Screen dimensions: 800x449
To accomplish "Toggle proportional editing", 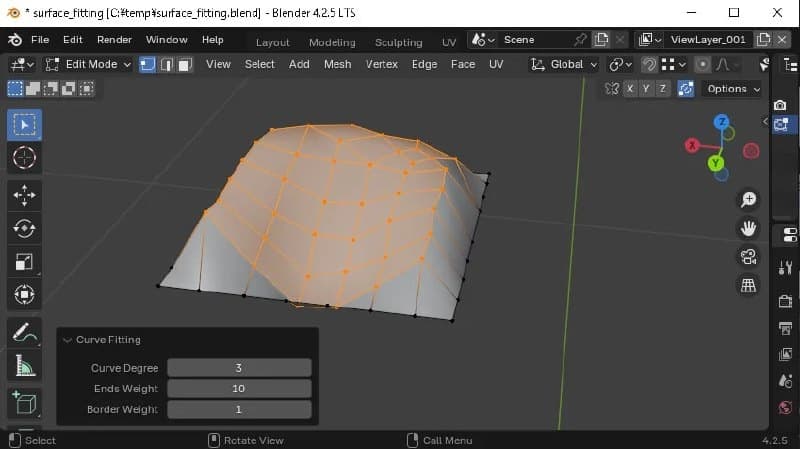I will (x=703, y=65).
